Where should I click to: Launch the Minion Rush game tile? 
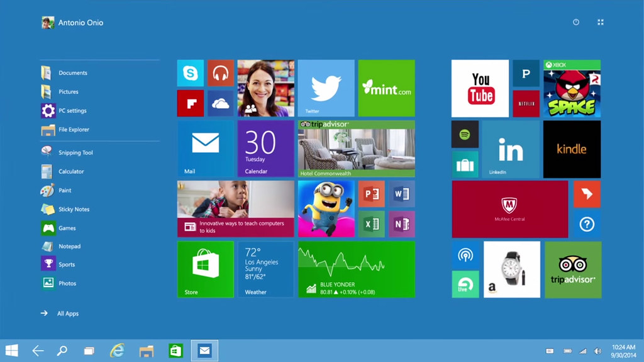coord(326,209)
